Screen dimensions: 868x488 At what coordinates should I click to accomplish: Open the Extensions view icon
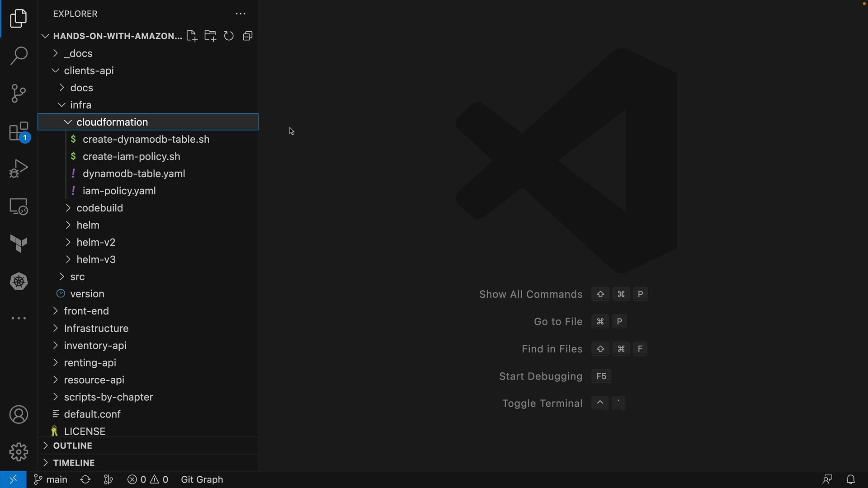pos(19,132)
